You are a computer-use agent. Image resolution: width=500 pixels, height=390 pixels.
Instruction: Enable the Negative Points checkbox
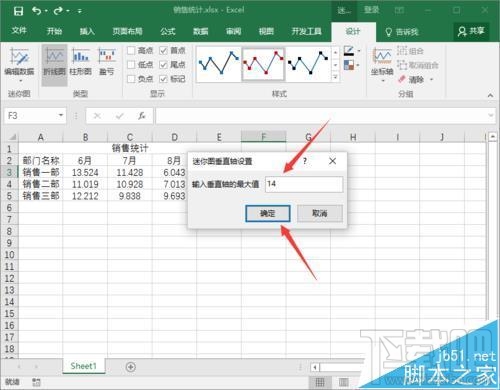click(x=131, y=79)
